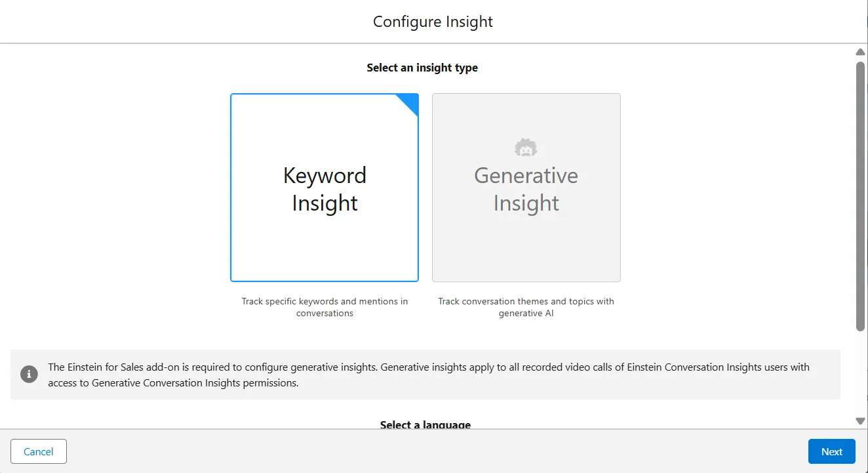Click the info icon in the notice banner
This screenshot has height=473, width=868.
29,374
